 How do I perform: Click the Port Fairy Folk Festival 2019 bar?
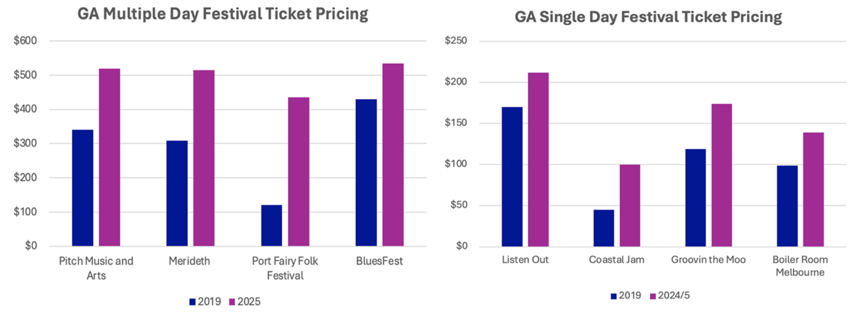click(x=272, y=225)
